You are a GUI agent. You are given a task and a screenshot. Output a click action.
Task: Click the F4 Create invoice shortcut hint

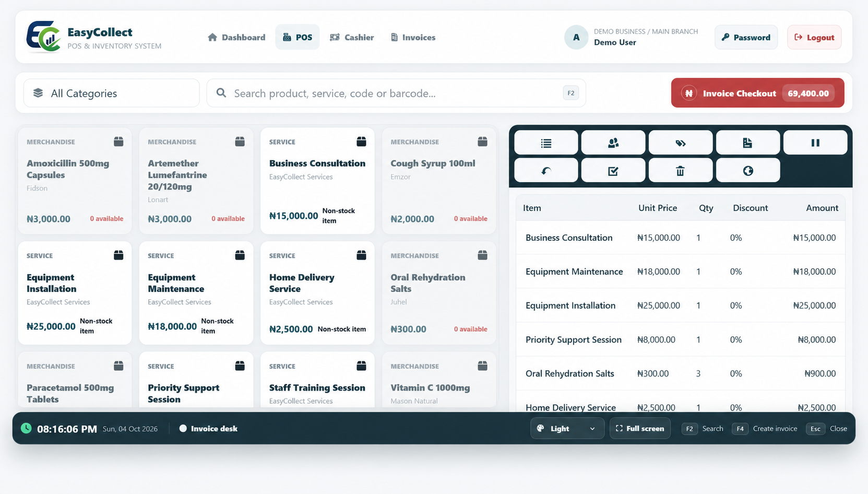[x=765, y=428]
